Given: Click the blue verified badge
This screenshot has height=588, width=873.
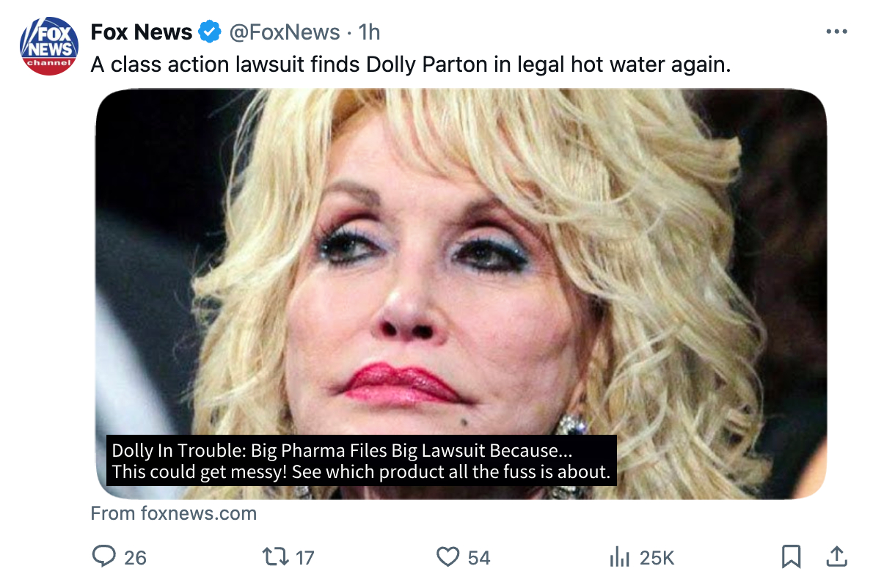Looking at the screenshot, I should 211,32.
